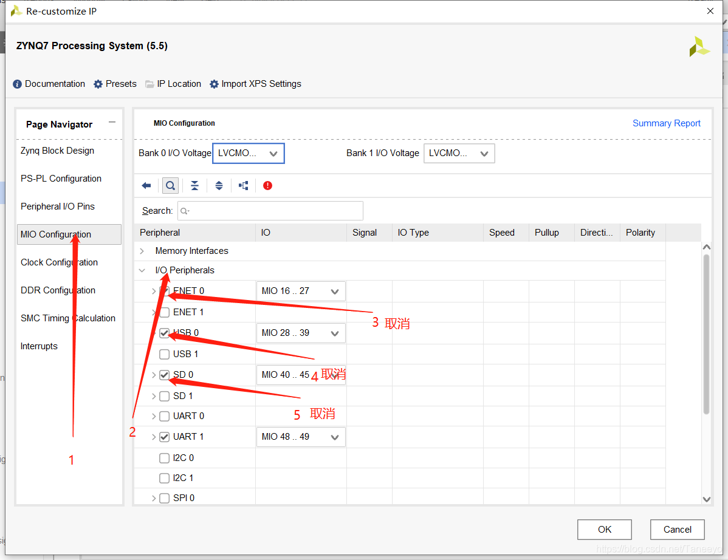Open Documentation info icon link
The height and width of the screenshot is (560, 728).
(x=49, y=84)
